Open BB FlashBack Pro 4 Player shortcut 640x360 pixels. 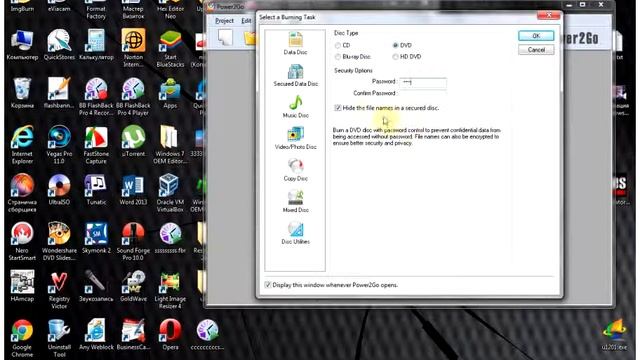pyautogui.click(x=133, y=96)
